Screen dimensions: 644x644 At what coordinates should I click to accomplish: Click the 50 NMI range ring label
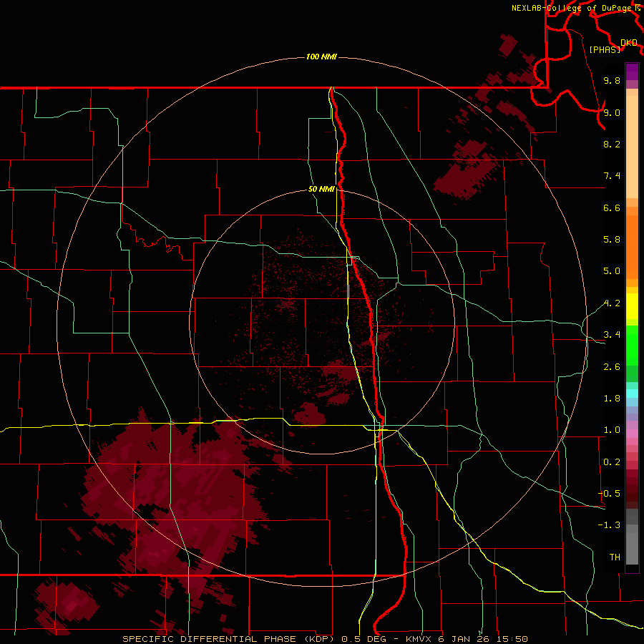[321, 189]
